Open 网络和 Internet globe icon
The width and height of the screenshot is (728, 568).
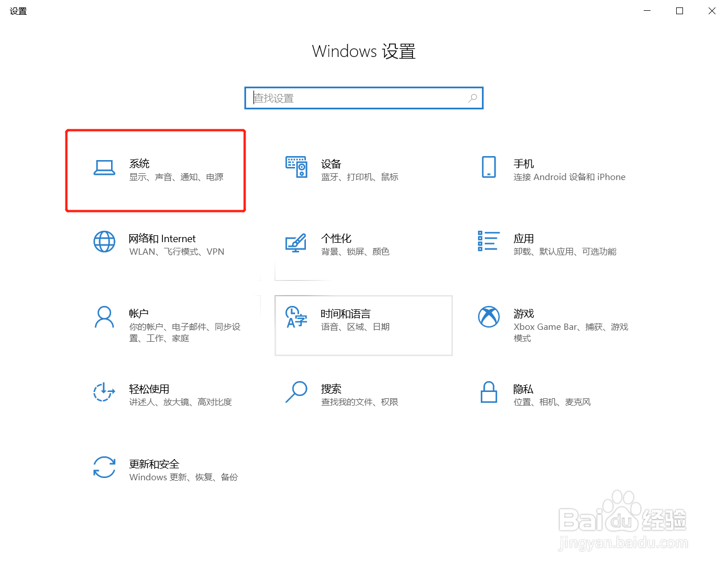tap(104, 242)
